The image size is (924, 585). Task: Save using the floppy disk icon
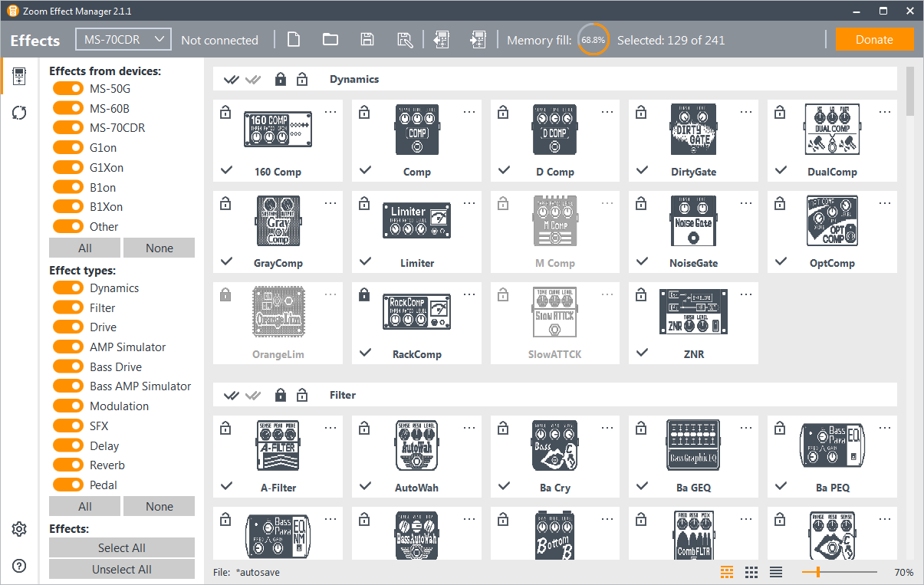coord(367,40)
